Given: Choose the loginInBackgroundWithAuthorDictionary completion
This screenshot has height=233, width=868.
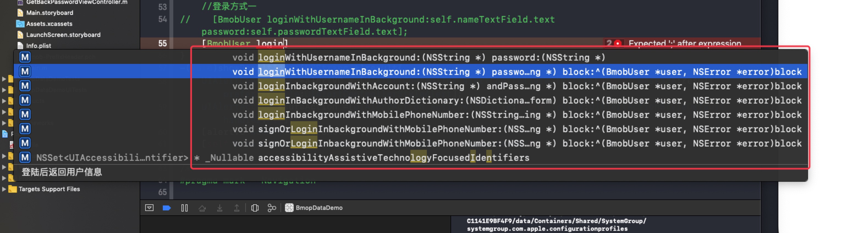Looking at the screenshot, I should point(411,100).
